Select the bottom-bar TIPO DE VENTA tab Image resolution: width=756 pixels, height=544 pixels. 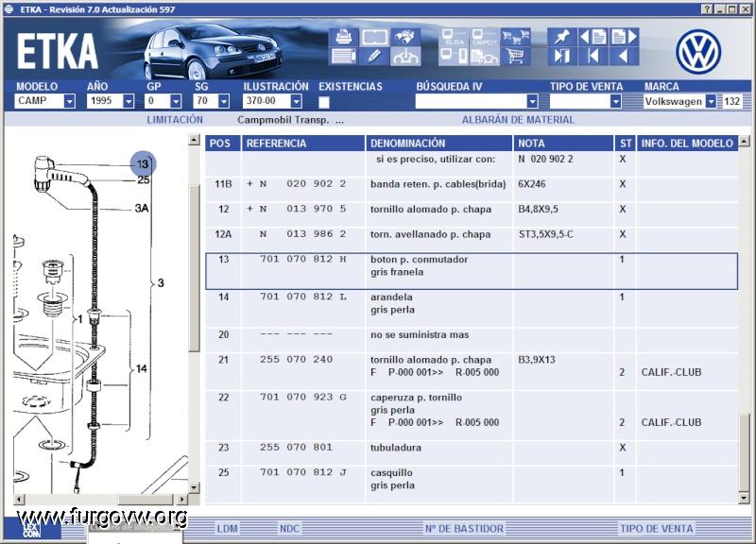656,529
